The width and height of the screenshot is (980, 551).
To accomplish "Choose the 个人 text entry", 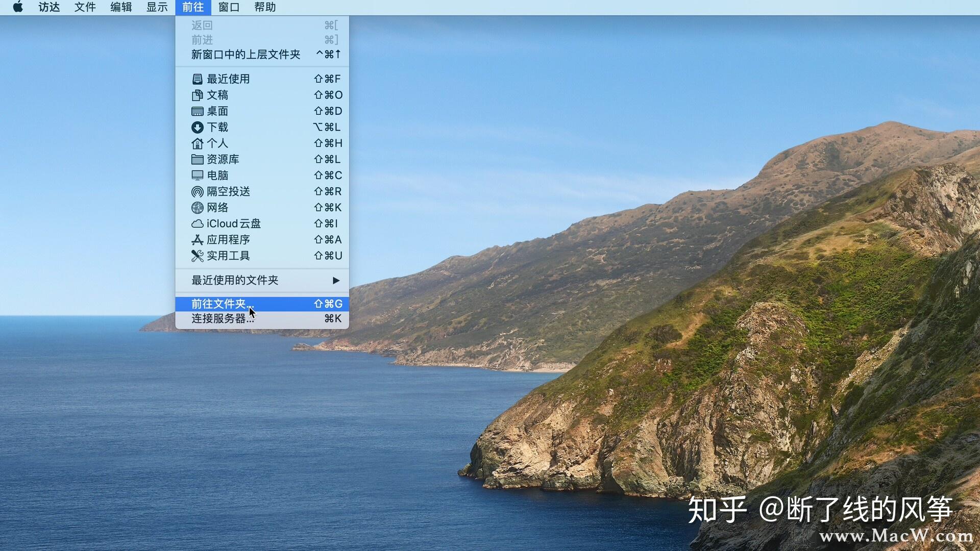I will coord(217,143).
